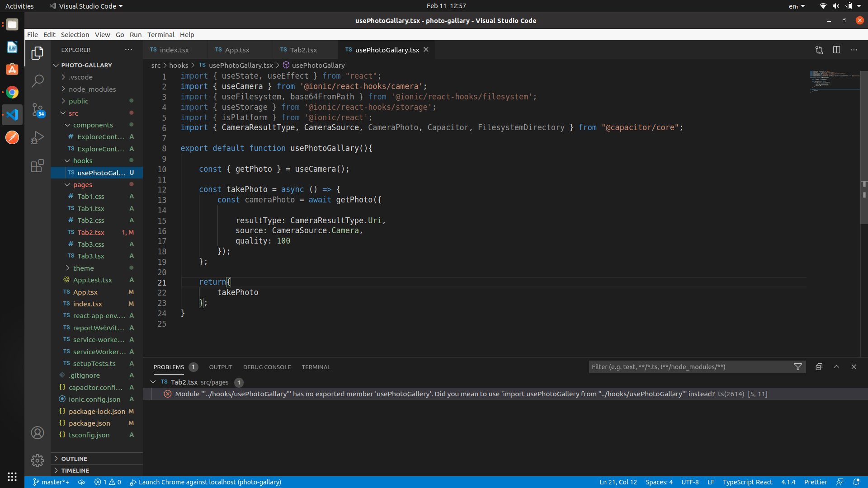Click Launch Chrome against localhost status item

[206, 482]
